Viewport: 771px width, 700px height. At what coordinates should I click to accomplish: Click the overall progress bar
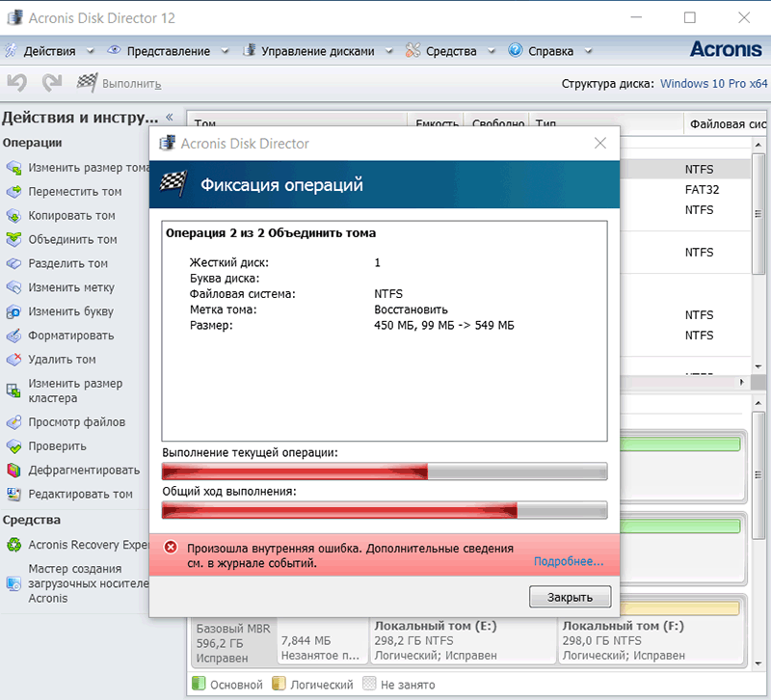point(385,510)
